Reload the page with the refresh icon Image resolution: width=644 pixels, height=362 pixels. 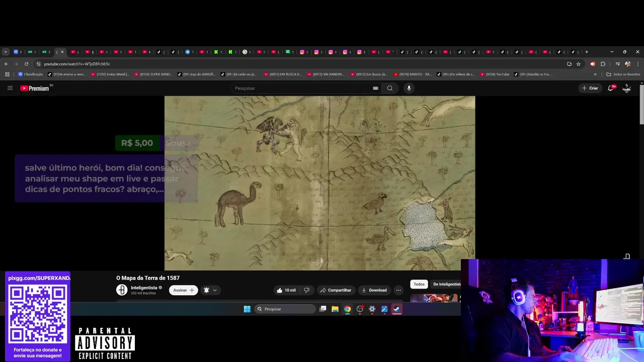pyautogui.click(x=26, y=64)
